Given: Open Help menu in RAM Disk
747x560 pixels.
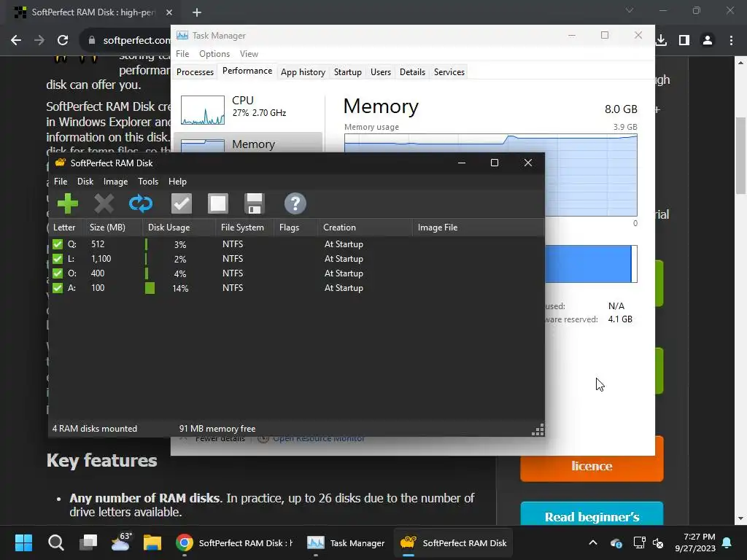Looking at the screenshot, I should tap(177, 182).
